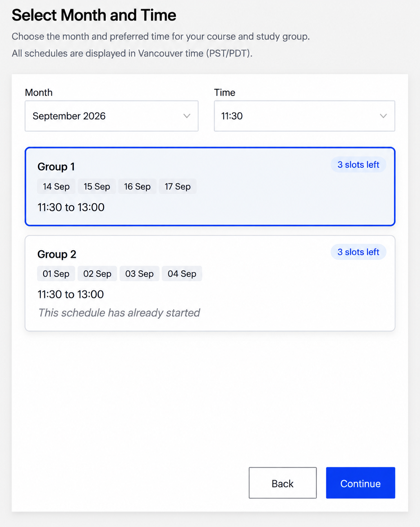Viewport: 420px width, 527px height.
Task: Click the chevron arrow in Time dropdown
Action: 383,116
